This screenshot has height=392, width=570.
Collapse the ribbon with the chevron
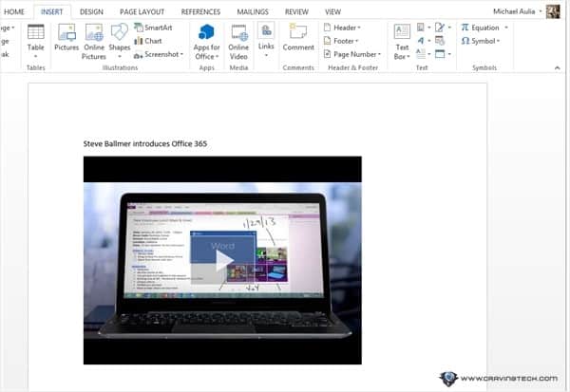click(x=558, y=68)
